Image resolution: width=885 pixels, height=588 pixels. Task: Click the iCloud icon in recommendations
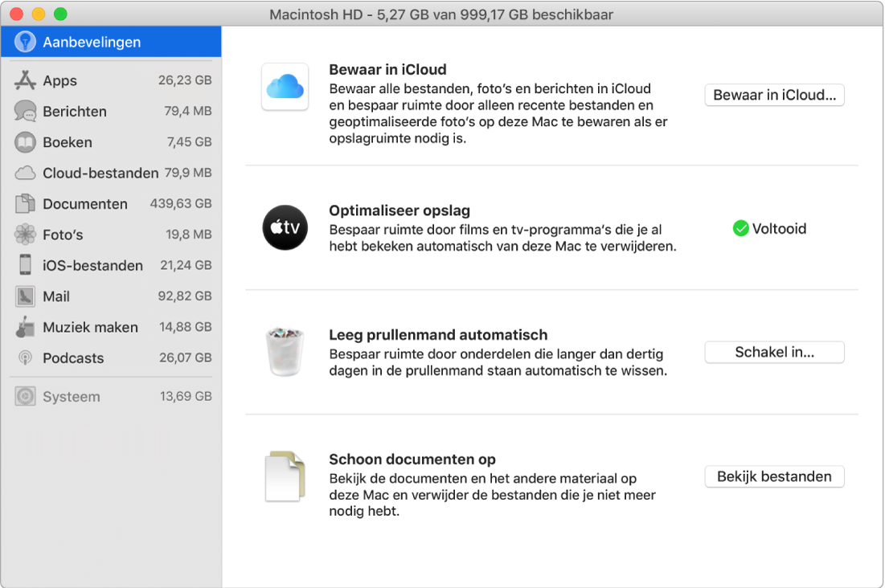285,86
